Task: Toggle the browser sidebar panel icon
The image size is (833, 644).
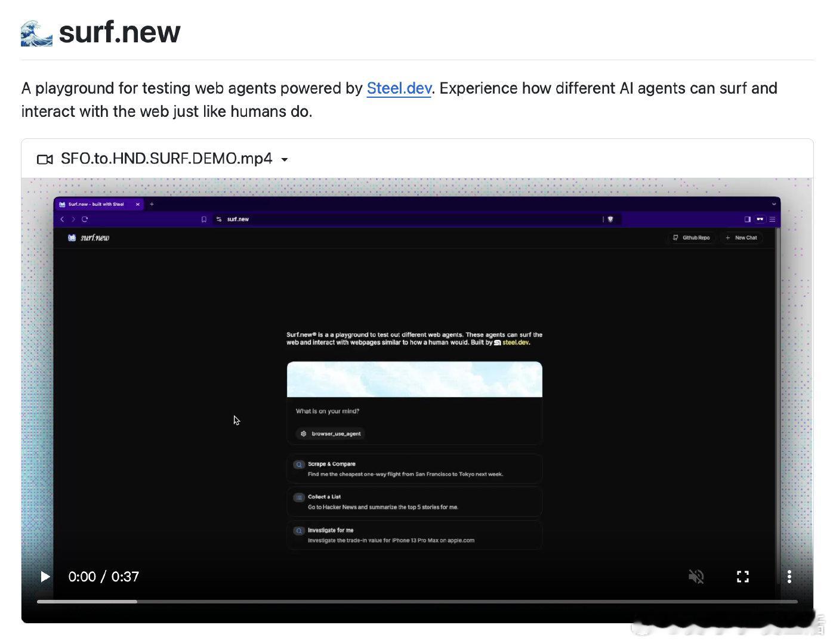Action: click(747, 219)
